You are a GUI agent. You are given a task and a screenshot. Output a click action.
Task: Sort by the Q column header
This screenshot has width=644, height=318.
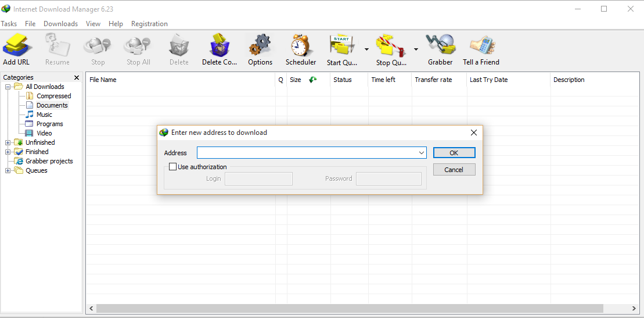(281, 80)
